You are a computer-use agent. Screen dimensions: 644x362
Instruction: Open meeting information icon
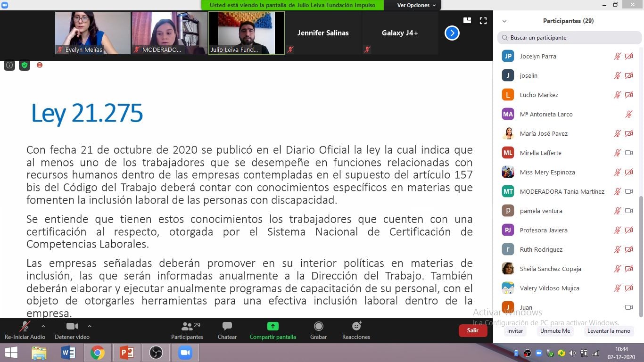click(9, 65)
